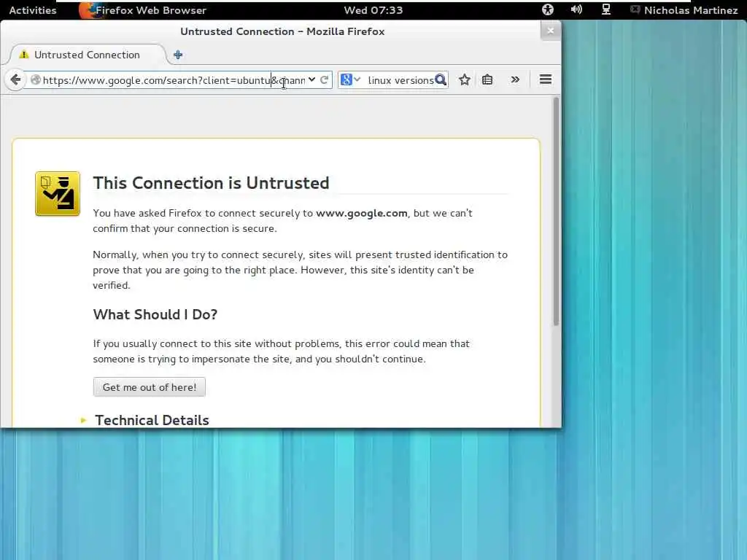Open the Google search engine selector
Viewport: 747px width, 560px height.
[350, 79]
